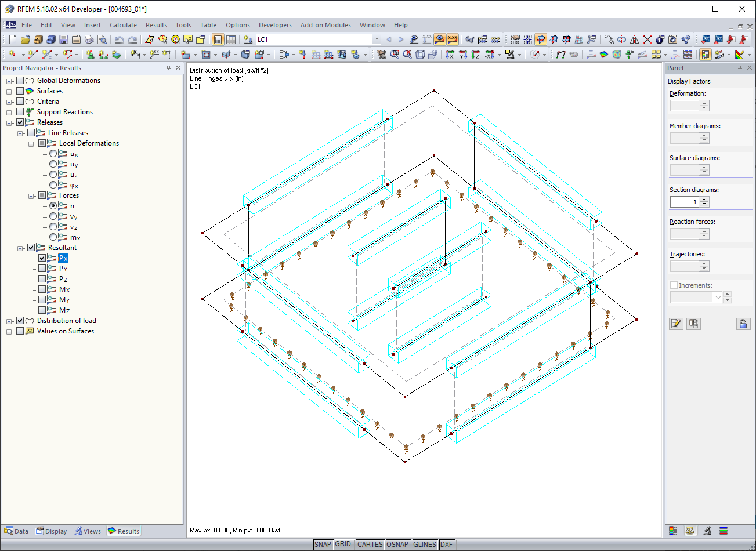The image size is (756, 551).
Task: Expand the Global Deformations tree node
Action: click(9, 81)
